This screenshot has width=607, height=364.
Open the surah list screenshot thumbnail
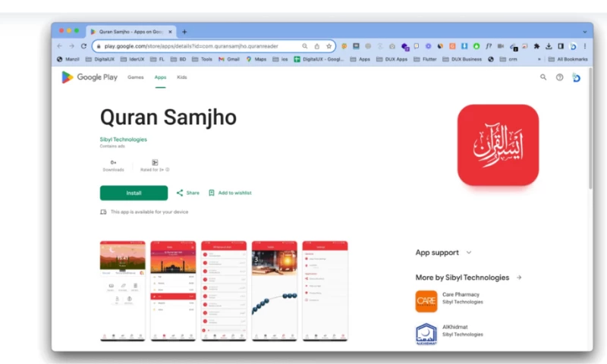[224, 291]
